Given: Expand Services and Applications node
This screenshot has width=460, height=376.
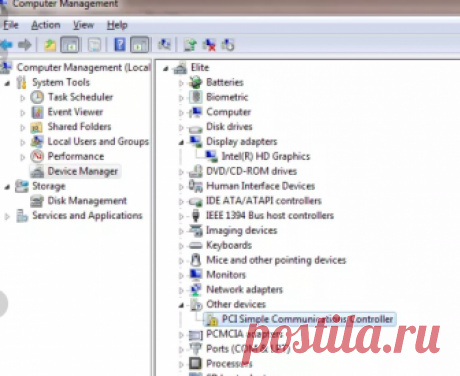Looking at the screenshot, I should coord(7,216).
